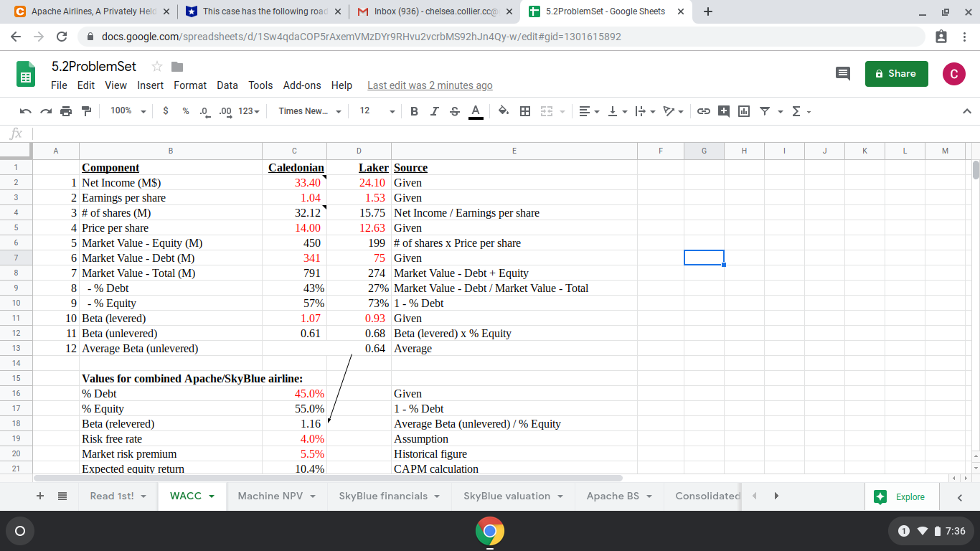The width and height of the screenshot is (980, 551).
Task: Open the Tools menu
Action: click(x=260, y=85)
